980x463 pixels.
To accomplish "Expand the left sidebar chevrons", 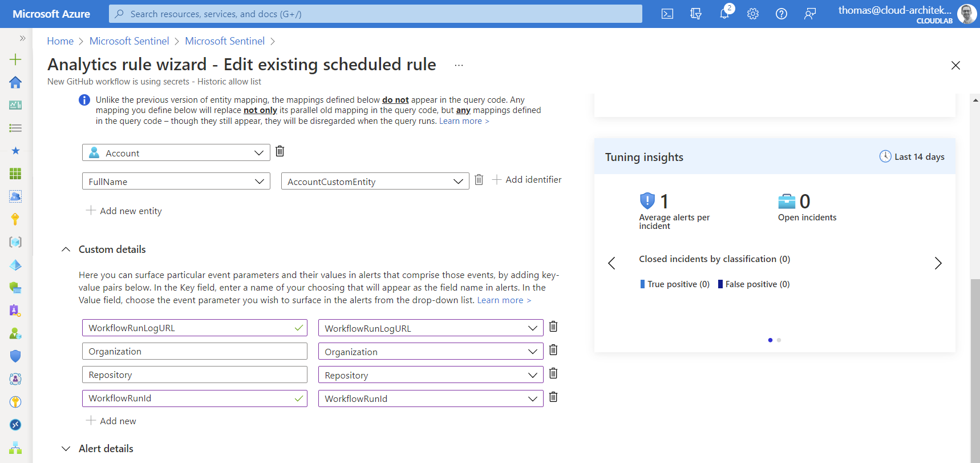I will click(x=22, y=38).
